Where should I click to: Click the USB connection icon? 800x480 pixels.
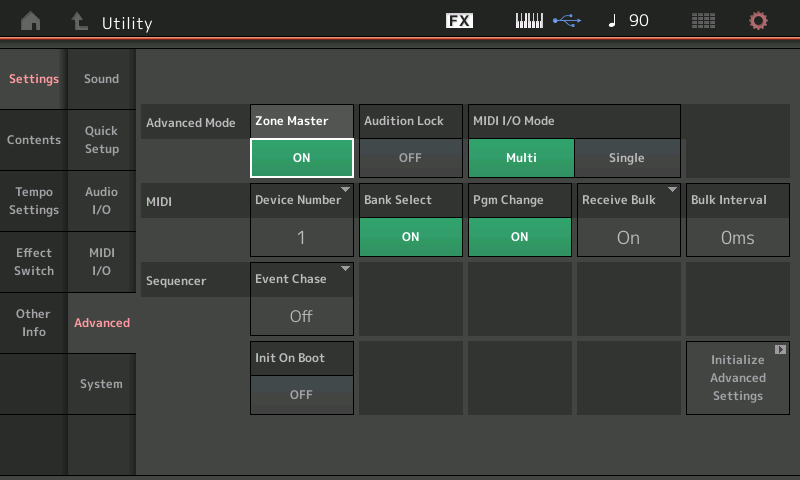[x=566, y=21]
